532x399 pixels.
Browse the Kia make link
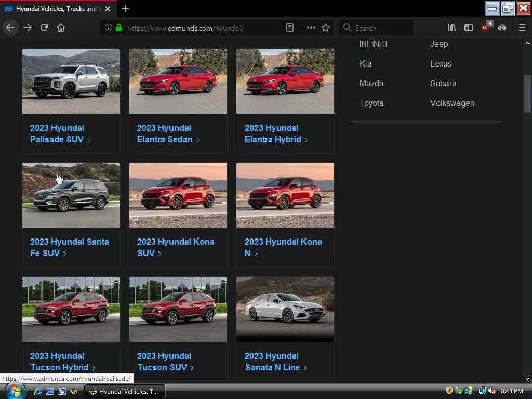tap(365, 63)
